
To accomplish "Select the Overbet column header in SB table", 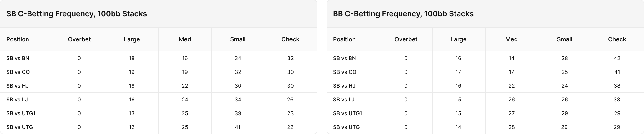I will coord(79,39).
